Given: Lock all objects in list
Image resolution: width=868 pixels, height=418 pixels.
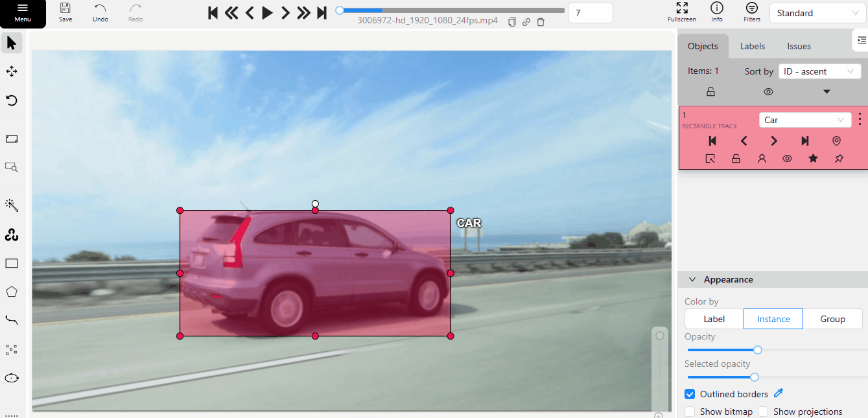Looking at the screenshot, I should pos(710,92).
